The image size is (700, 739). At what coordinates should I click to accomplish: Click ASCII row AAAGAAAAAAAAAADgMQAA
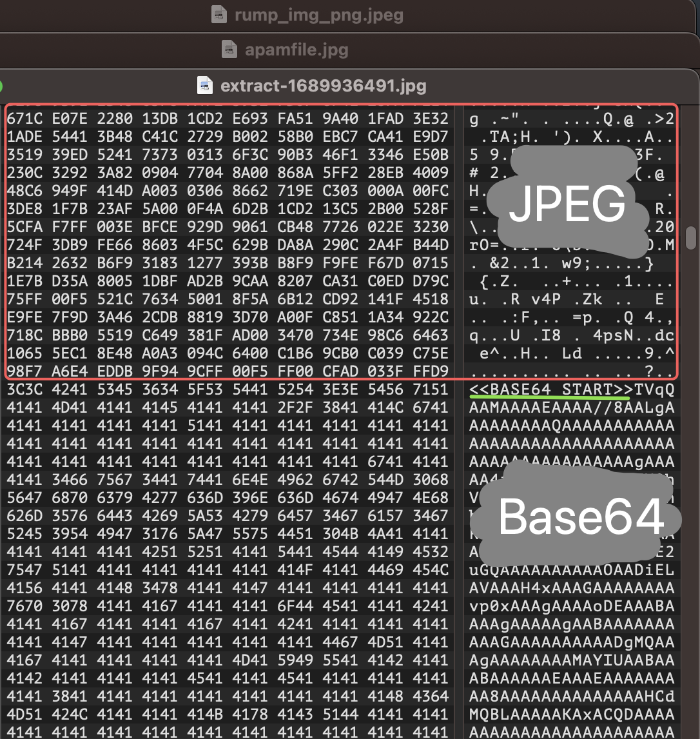click(572, 642)
